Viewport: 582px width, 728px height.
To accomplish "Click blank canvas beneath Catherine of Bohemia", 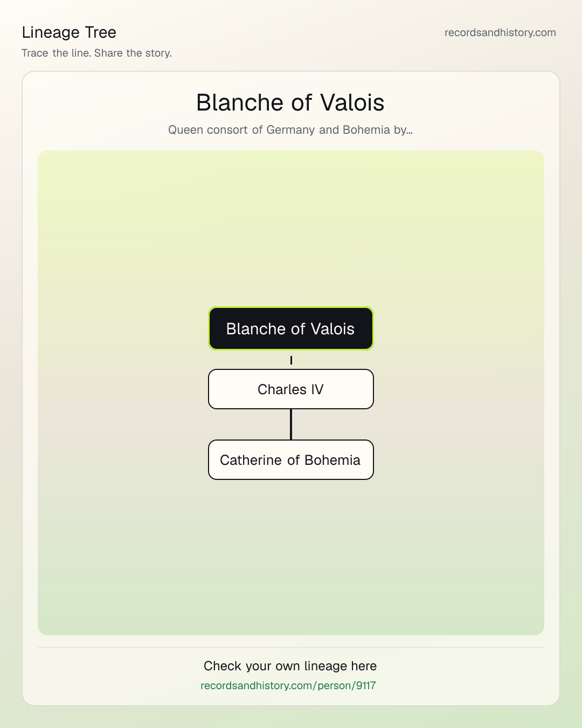I will [x=291, y=555].
